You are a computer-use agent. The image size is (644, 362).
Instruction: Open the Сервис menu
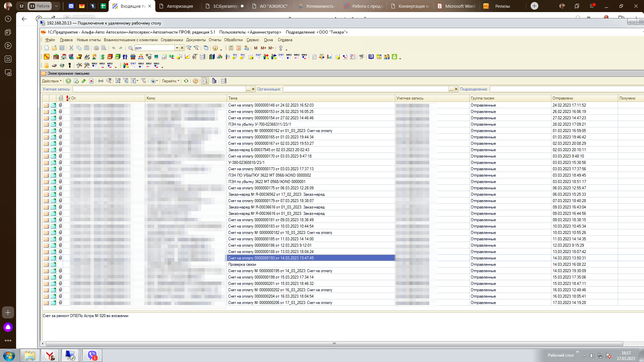[253, 40]
